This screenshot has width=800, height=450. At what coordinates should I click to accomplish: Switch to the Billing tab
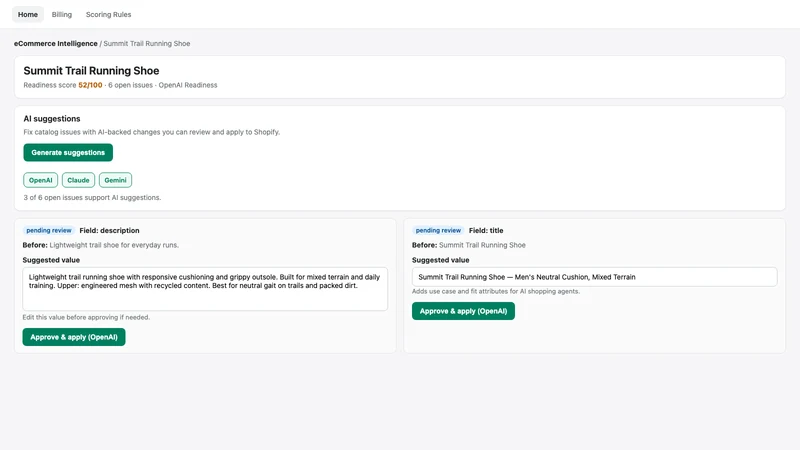pos(62,14)
